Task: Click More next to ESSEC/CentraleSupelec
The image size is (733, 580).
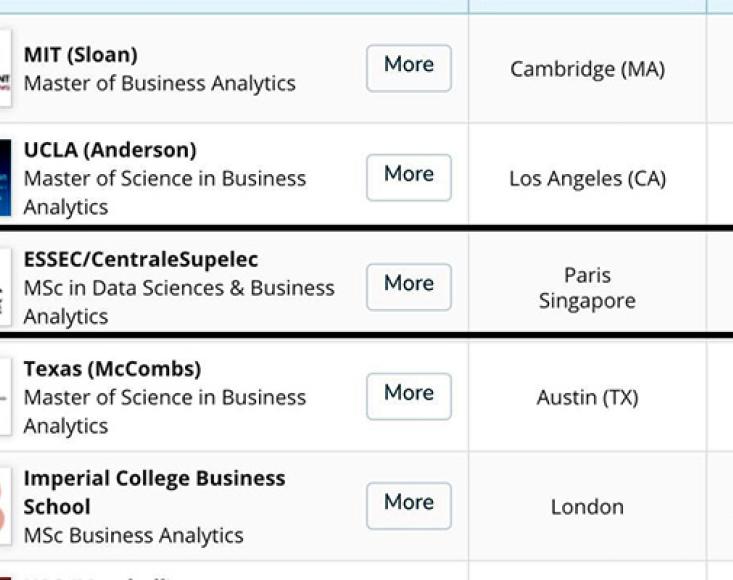Action: point(409,287)
